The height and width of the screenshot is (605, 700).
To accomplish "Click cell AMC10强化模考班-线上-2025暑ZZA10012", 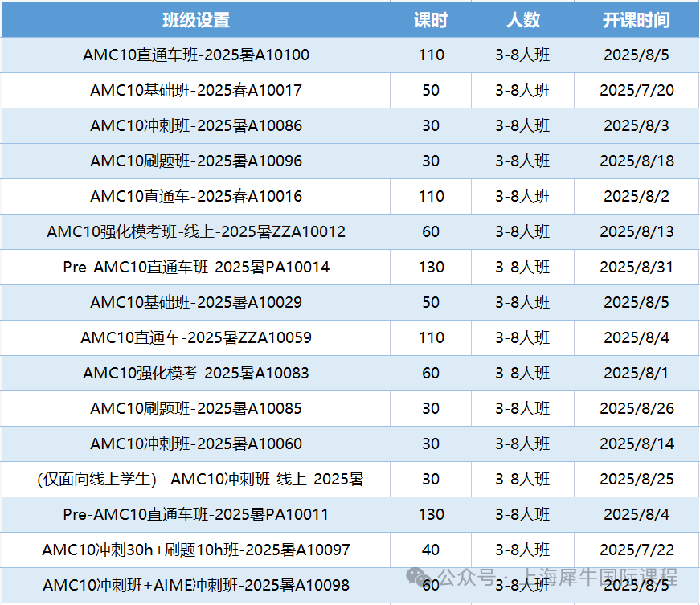I will coord(196,231).
